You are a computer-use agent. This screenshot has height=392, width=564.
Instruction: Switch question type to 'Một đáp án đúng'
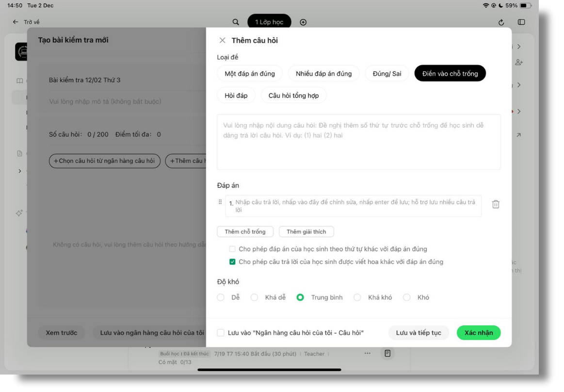pyautogui.click(x=250, y=74)
